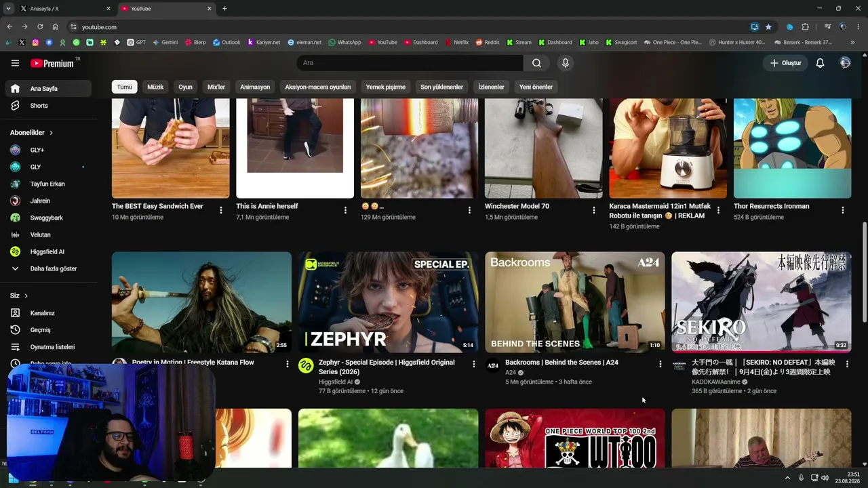Click the taskbar microphone icon

801,478
